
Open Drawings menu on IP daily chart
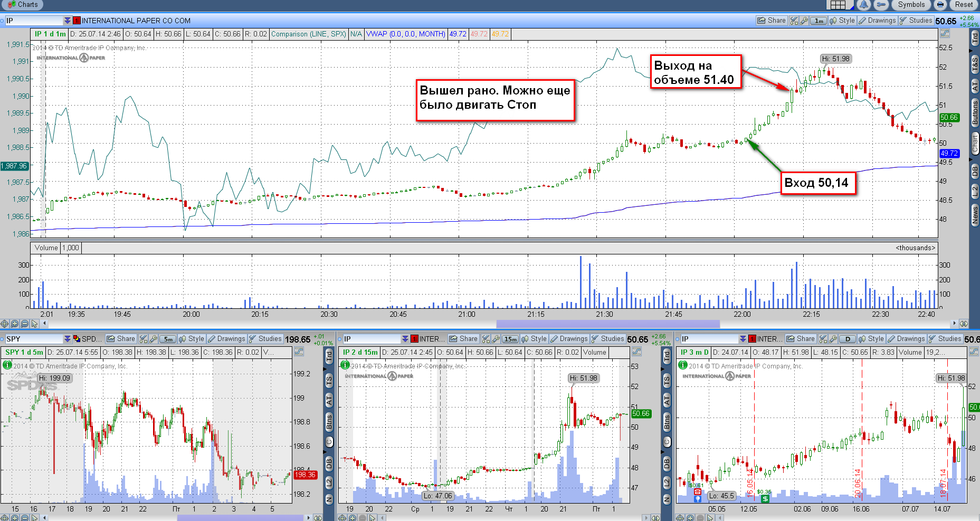click(906, 339)
